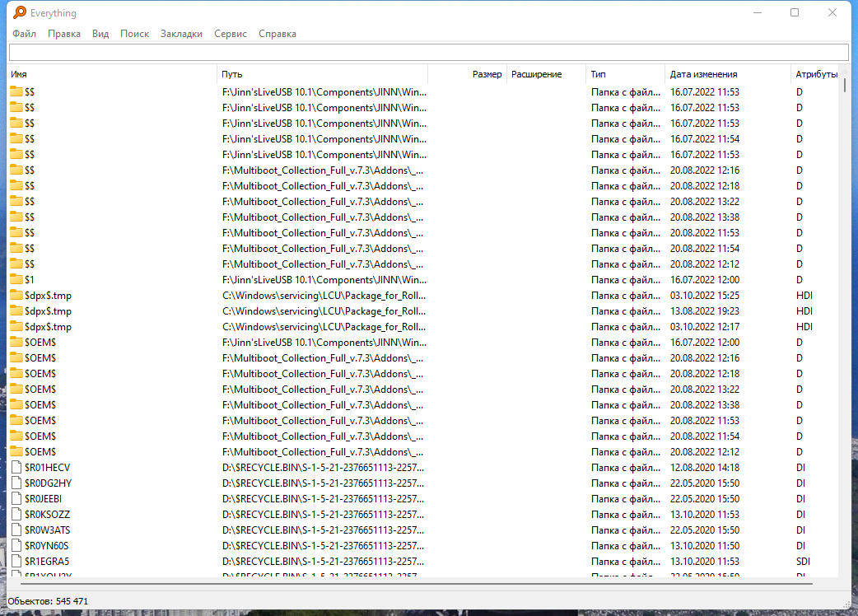Open the Вид menu

click(100, 34)
